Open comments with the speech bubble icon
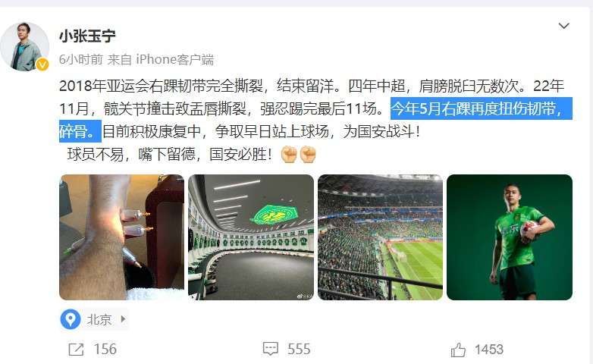 pyautogui.click(x=271, y=349)
